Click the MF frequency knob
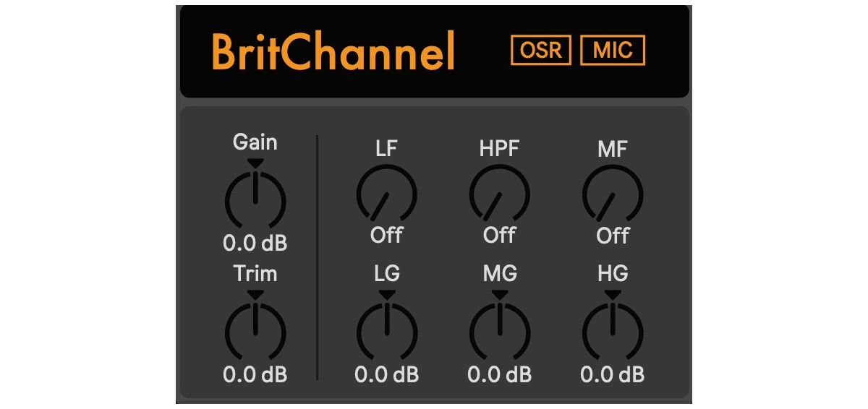The height and width of the screenshot is (409, 868). coord(613,195)
